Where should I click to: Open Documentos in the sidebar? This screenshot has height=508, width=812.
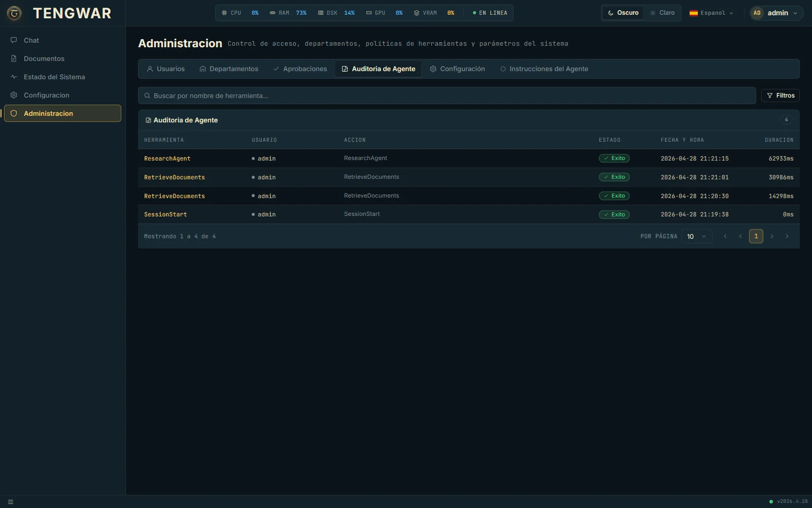point(62,58)
